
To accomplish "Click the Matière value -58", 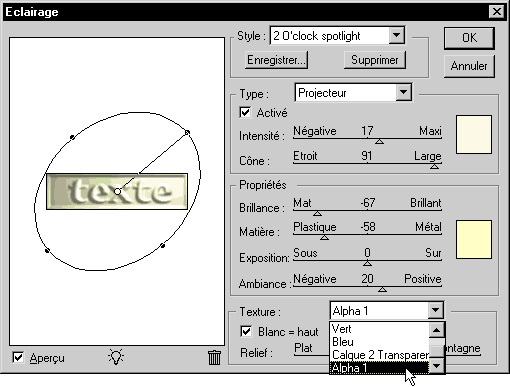I will coord(368,227).
